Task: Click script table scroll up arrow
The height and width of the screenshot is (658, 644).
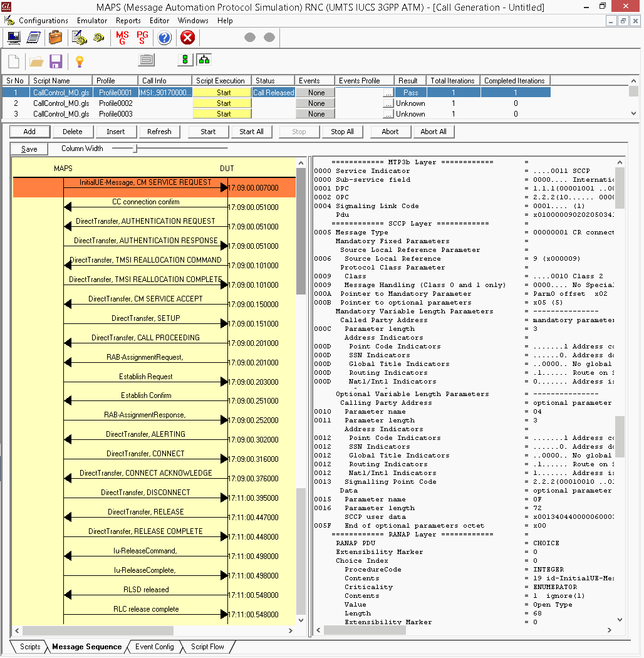Action: click(x=633, y=81)
